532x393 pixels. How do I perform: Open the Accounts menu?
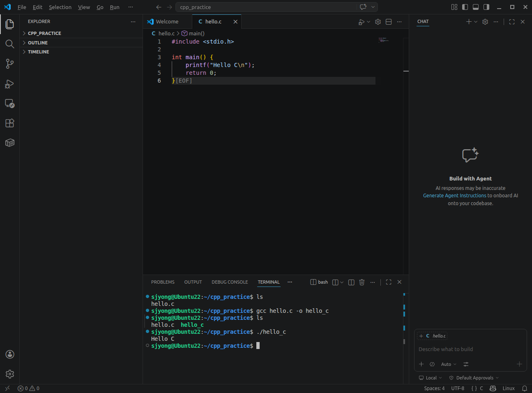coord(10,354)
